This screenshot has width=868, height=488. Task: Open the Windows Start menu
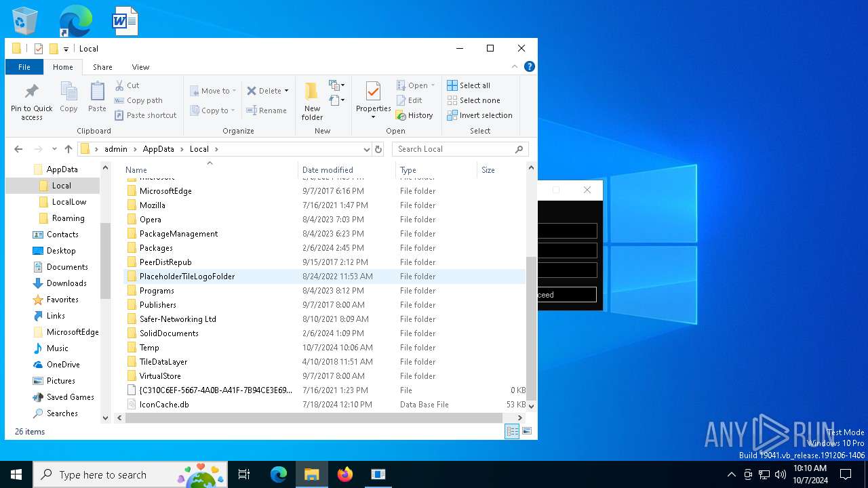(16, 474)
